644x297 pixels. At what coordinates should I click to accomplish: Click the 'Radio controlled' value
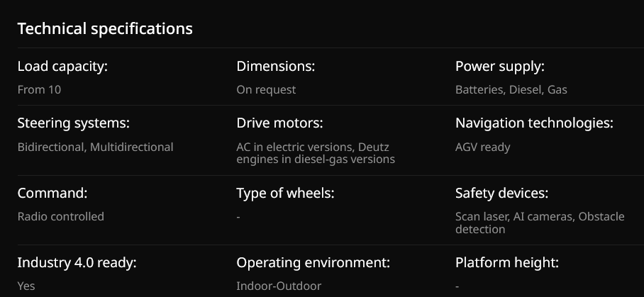pos(61,217)
